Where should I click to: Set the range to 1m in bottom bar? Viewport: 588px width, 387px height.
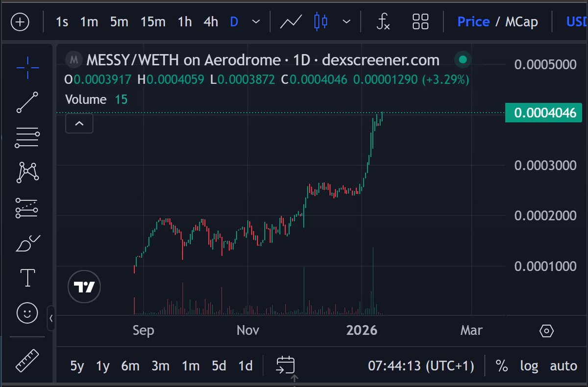click(191, 366)
